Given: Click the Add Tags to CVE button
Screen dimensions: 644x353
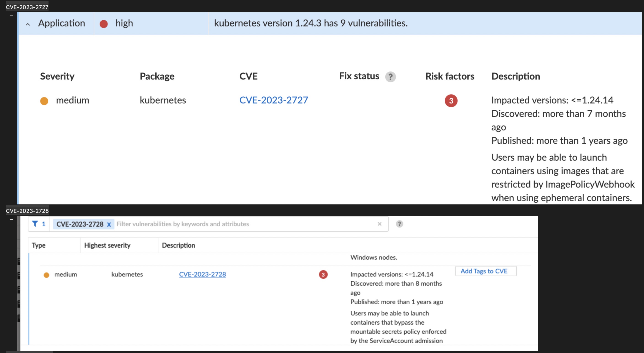Looking at the screenshot, I should point(485,271).
